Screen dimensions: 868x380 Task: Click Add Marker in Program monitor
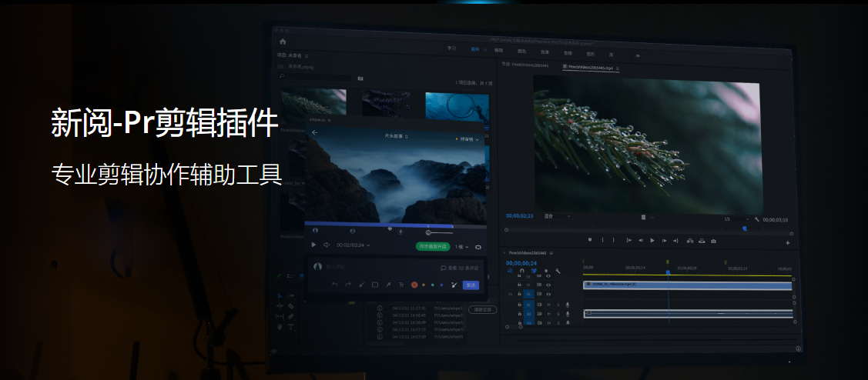[589, 240]
